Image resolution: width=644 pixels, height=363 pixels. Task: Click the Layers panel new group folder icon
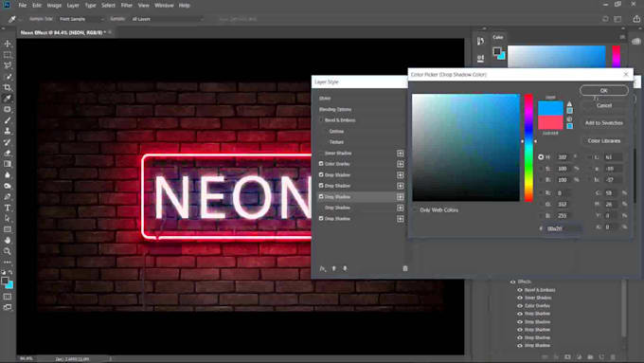click(x=590, y=357)
